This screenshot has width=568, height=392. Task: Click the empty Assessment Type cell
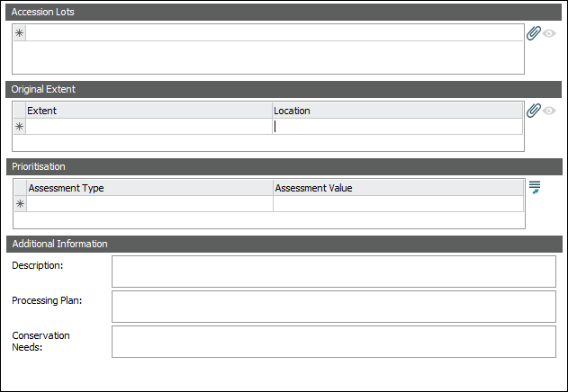149,204
